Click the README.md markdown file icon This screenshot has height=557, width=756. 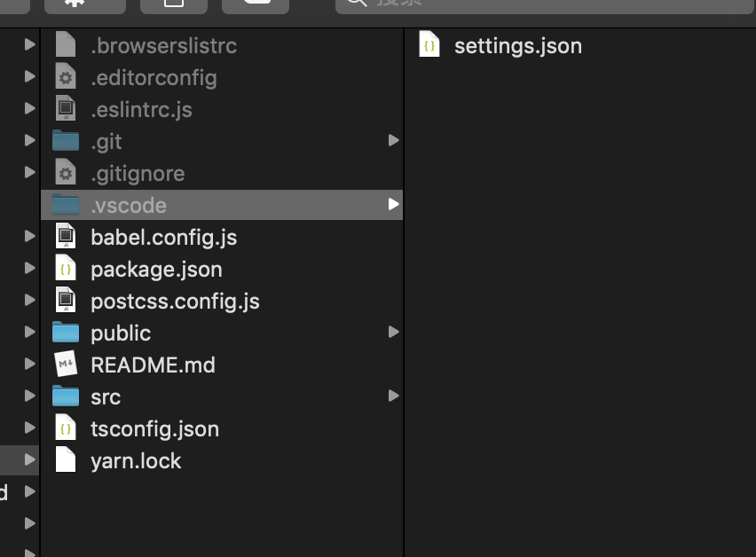pos(66,365)
